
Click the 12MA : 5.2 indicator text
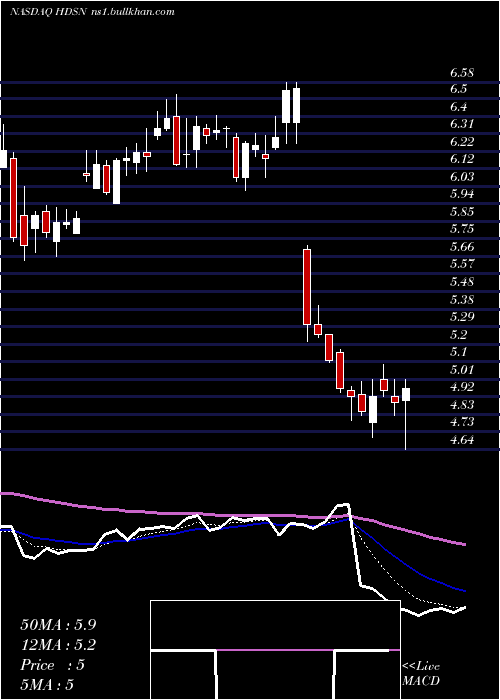[58, 645]
